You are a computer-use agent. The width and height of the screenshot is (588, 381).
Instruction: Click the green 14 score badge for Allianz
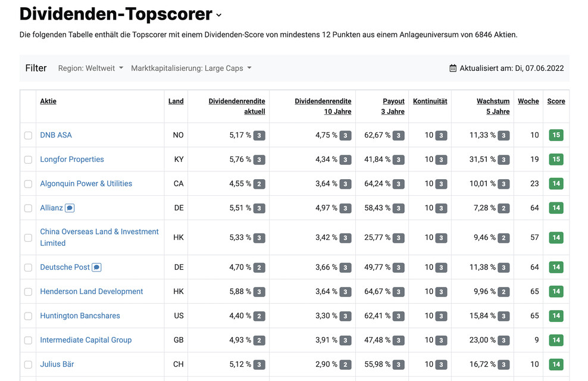(x=556, y=208)
